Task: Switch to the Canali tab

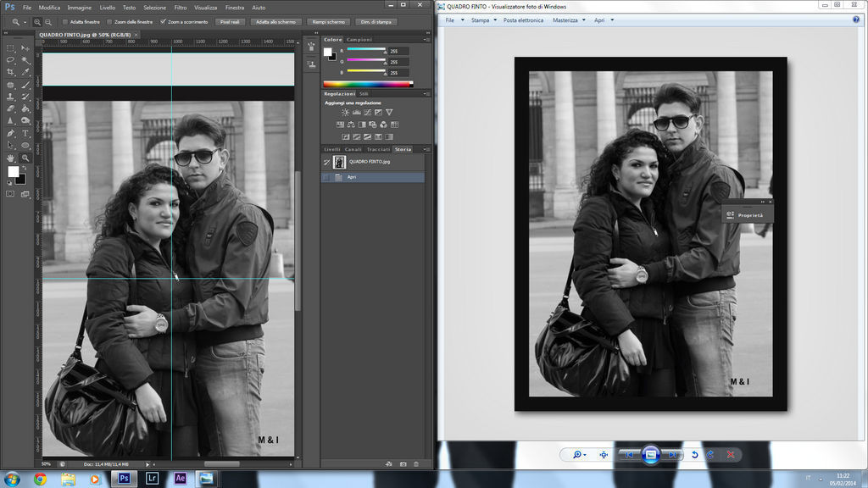Action: (x=353, y=149)
